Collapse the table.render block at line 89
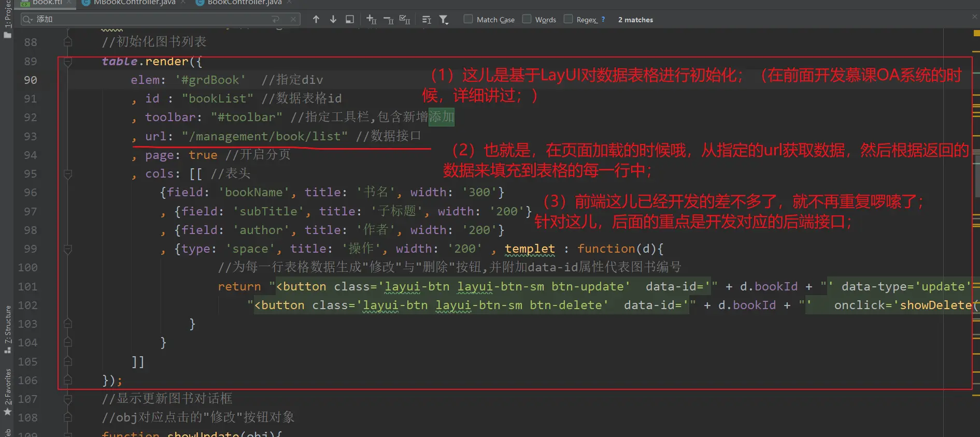The height and width of the screenshot is (437, 980). pyautogui.click(x=68, y=62)
